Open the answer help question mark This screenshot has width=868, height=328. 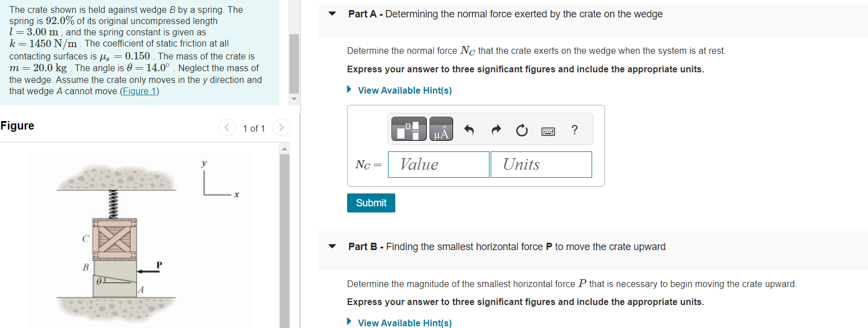pos(574,130)
